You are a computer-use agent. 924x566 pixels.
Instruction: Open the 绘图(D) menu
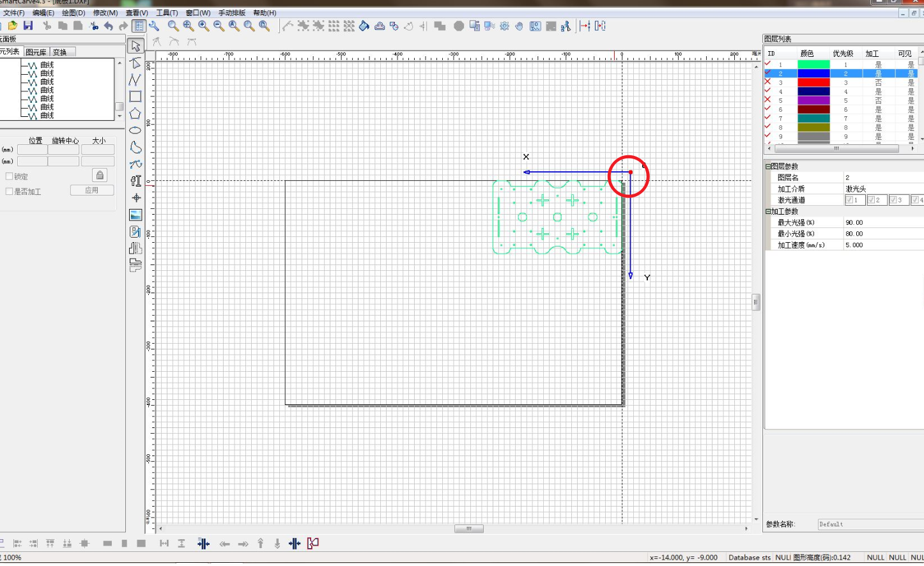coord(73,13)
